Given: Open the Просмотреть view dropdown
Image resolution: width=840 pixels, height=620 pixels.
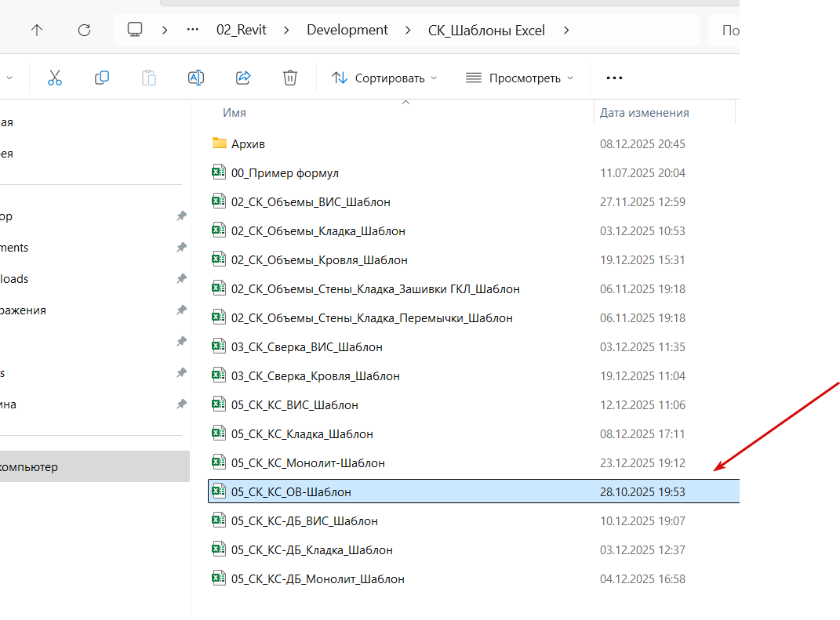Looking at the screenshot, I should coord(519,78).
